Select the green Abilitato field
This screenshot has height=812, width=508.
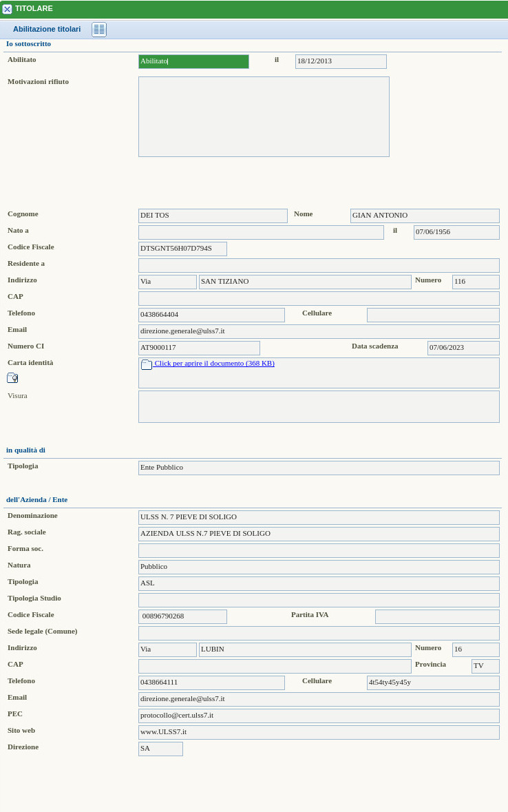pyautogui.click(x=193, y=61)
